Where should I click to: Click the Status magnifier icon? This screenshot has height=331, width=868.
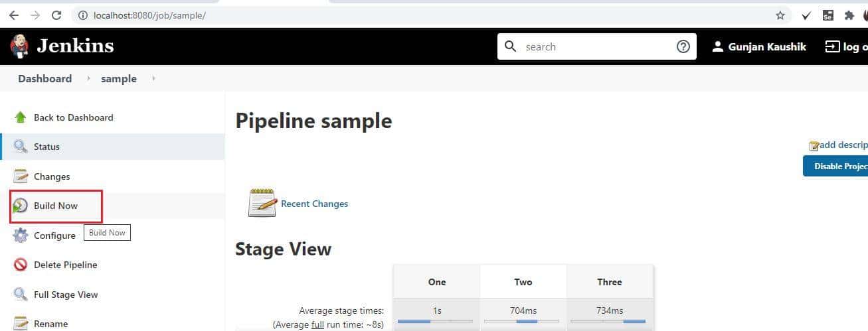coord(21,147)
